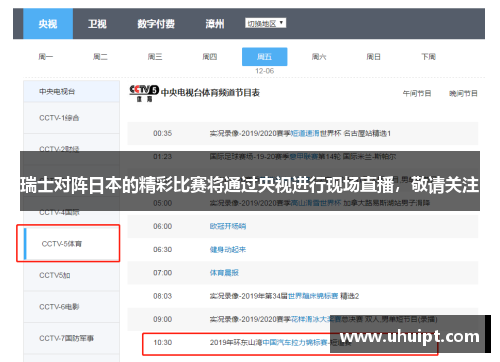Open the 切换地区 dropdown
Screen dimensions: 500x362
[x=266, y=23]
